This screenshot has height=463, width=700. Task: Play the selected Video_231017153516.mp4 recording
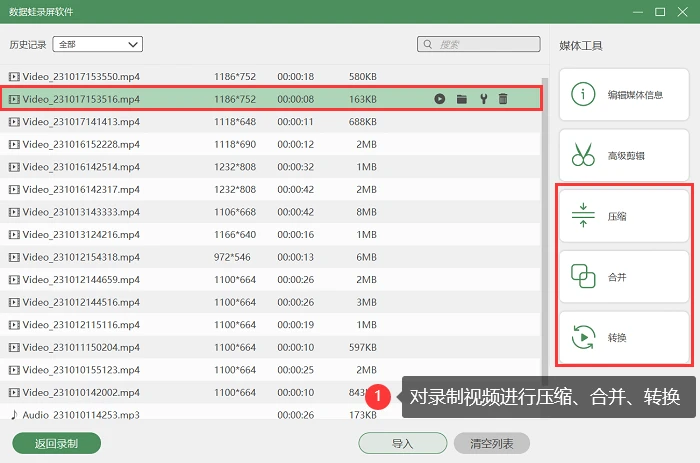[x=440, y=99]
